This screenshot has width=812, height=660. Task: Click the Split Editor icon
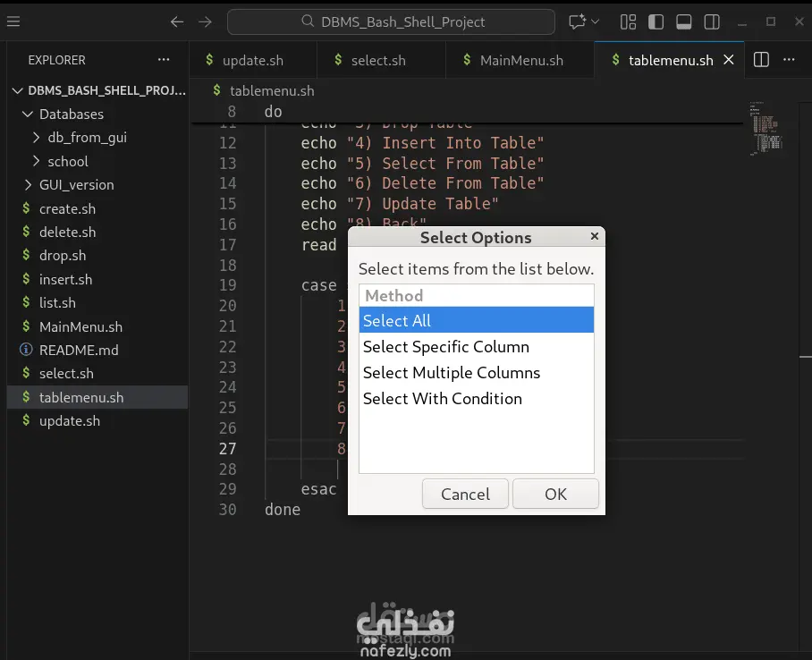[x=761, y=60]
